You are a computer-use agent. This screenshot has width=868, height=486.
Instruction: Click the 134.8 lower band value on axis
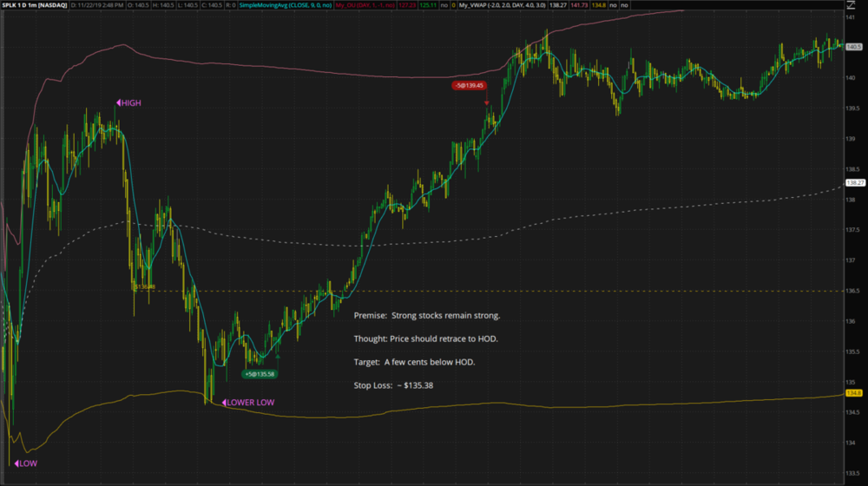point(855,394)
